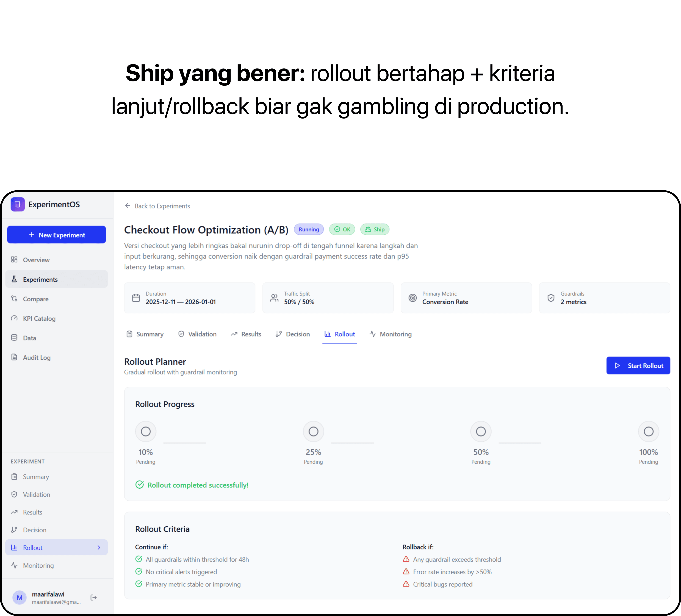Image resolution: width=681 pixels, height=616 pixels.
Task: Select the 50% rollout progress marker
Action: pyautogui.click(x=481, y=431)
